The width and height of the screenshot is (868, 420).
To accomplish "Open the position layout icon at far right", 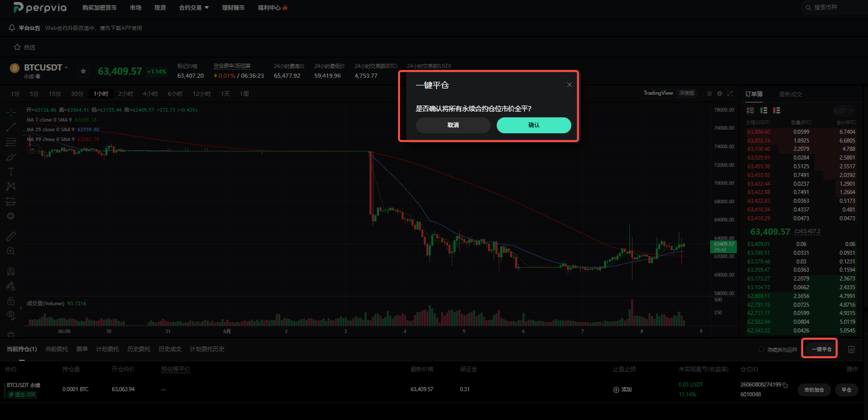I will point(852,349).
